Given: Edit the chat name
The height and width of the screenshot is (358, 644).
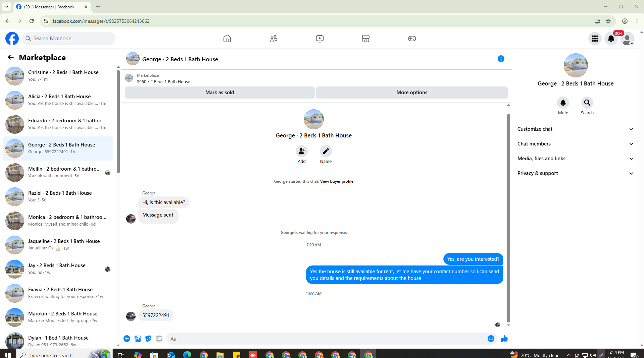Looking at the screenshot, I should pos(326,151).
